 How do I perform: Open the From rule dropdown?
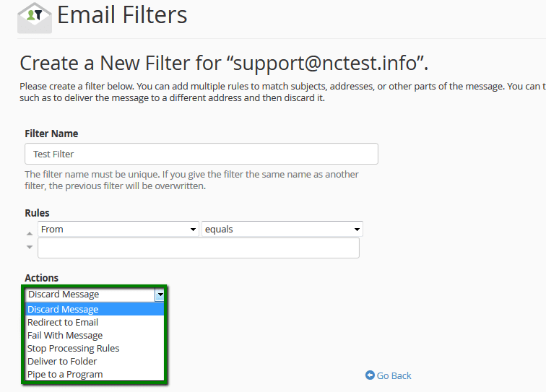(118, 229)
